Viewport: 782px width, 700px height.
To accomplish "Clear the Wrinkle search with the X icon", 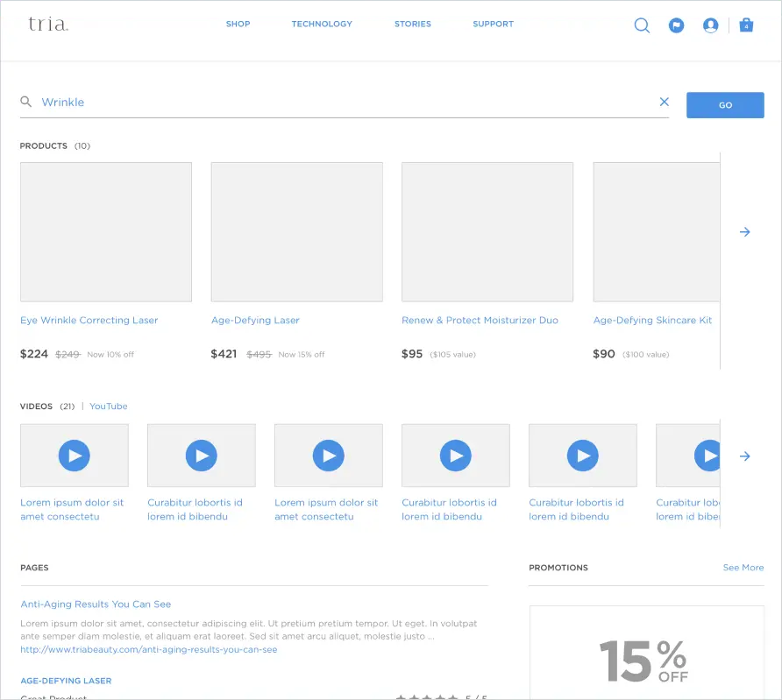I will [x=665, y=102].
